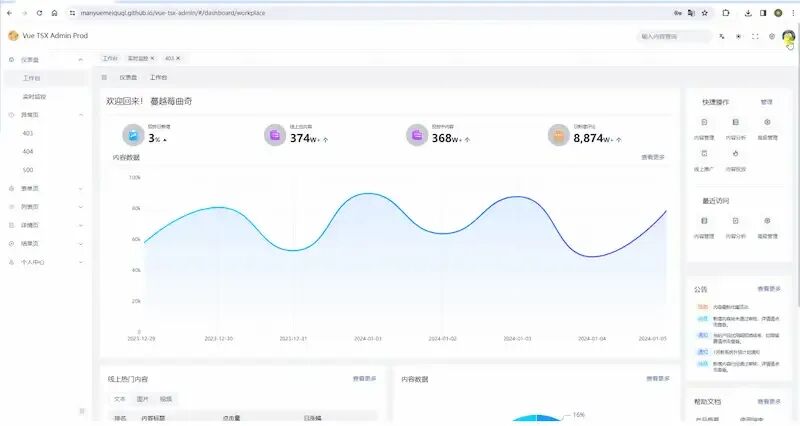This screenshot has width=800, height=426.
Task: Open 内容管理 in 快捷操作
Action: [704, 129]
